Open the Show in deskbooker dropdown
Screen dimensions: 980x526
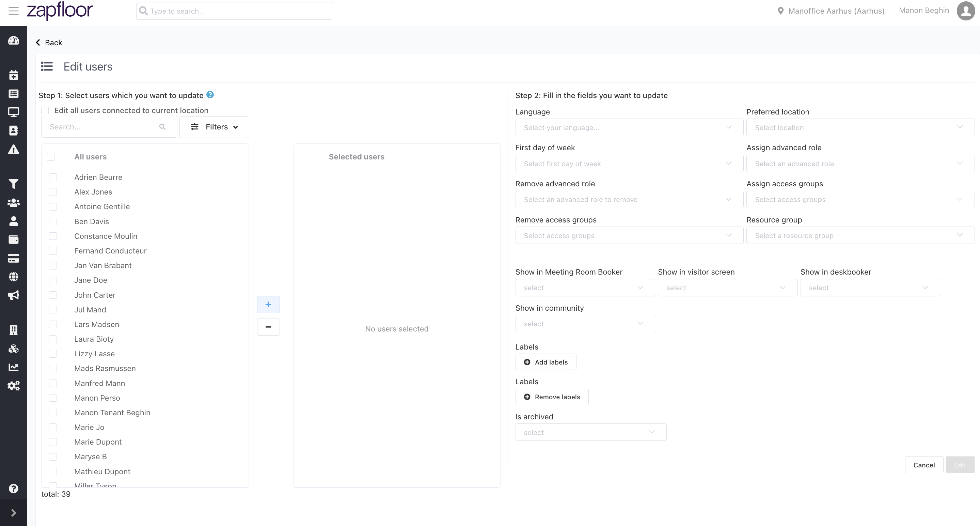(x=870, y=288)
